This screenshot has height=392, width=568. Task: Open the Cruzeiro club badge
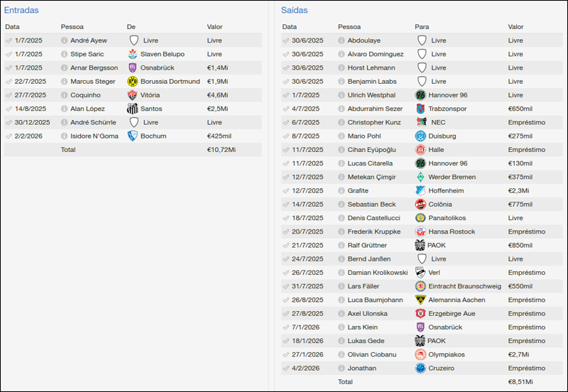pyautogui.click(x=420, y=368)
